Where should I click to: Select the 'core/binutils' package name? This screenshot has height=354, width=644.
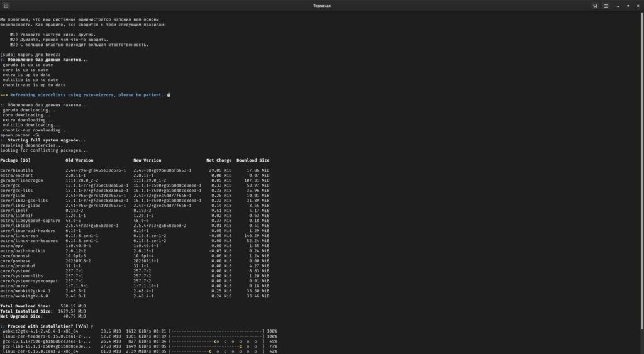point(16,170)
